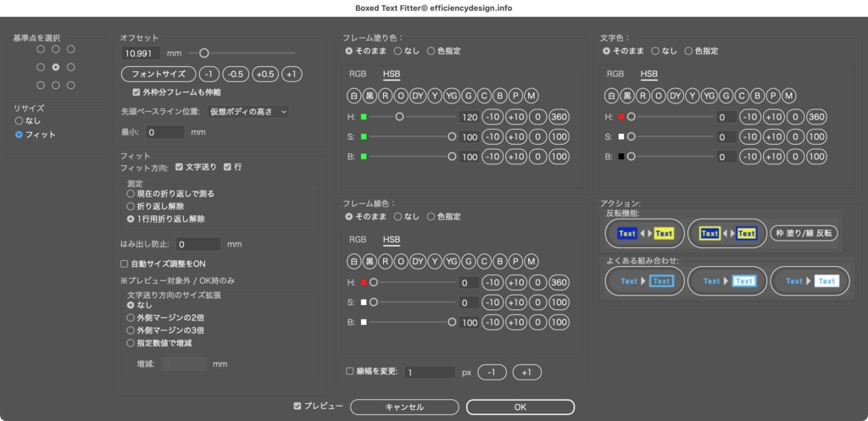Click frame fill H value field 120
The width and height of the screenshot is (868, 421).
[470, 117]
